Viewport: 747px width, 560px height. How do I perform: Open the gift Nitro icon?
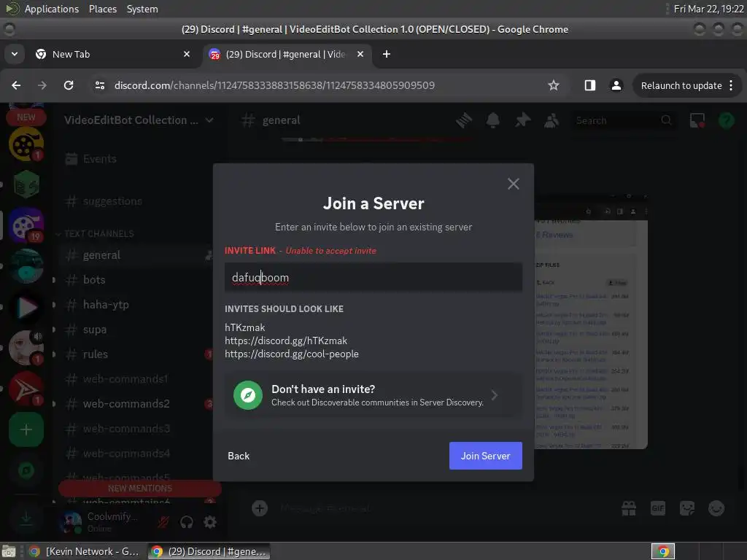(629, 508)
